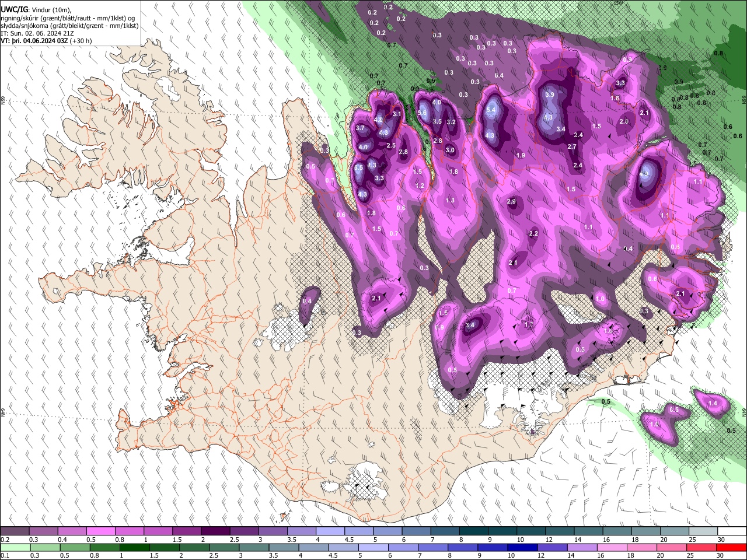Select the deep blue 10–12 lower legend swatch
747x560 pixels.
[x=523, y=548]
